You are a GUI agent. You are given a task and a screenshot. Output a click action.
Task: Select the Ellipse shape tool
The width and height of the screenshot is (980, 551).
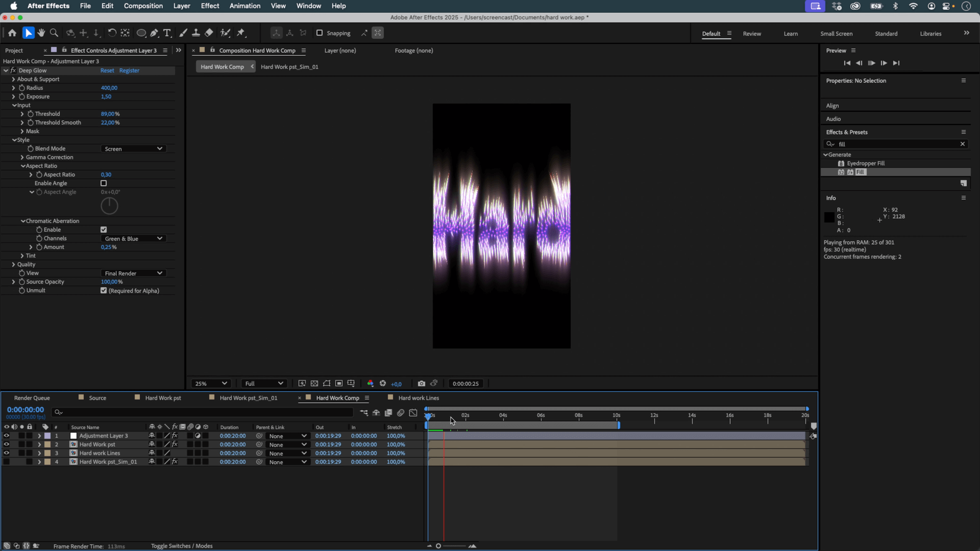coord(141,33)
